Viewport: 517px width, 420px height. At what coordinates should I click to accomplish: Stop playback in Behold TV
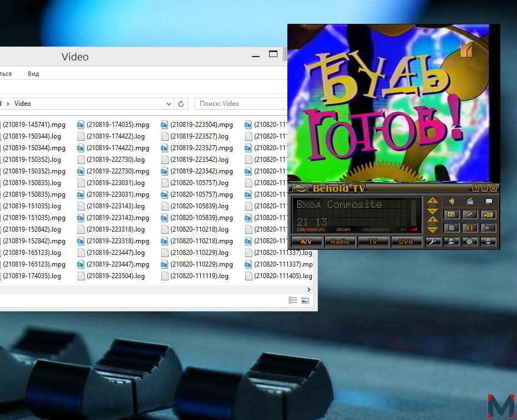(x=452, y=228)
